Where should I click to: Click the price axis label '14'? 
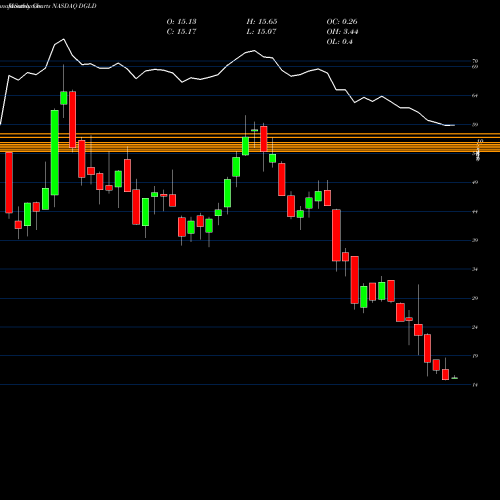(x=475, y=385)
